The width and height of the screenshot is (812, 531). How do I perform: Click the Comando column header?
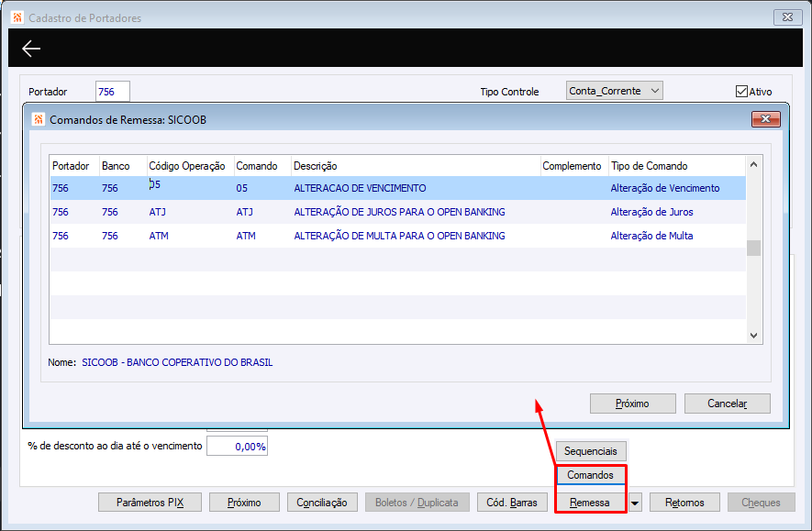pos(262,166)
